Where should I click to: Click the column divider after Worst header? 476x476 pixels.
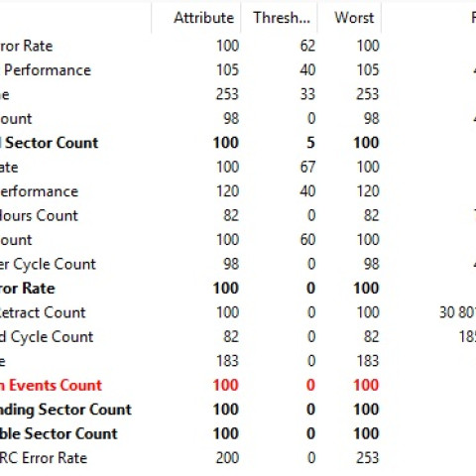point(382,18)
